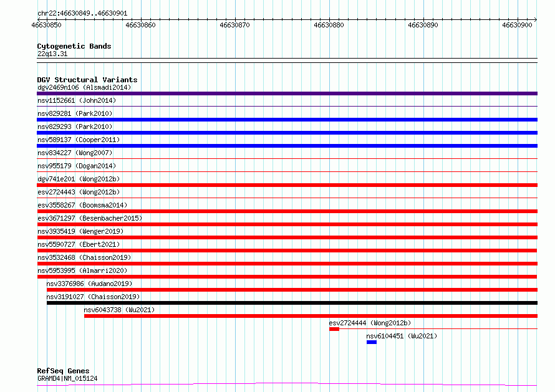Click red bar under nsv3935419
The width and height of the screenshot is (555, 392).
[x=287, y=237]
